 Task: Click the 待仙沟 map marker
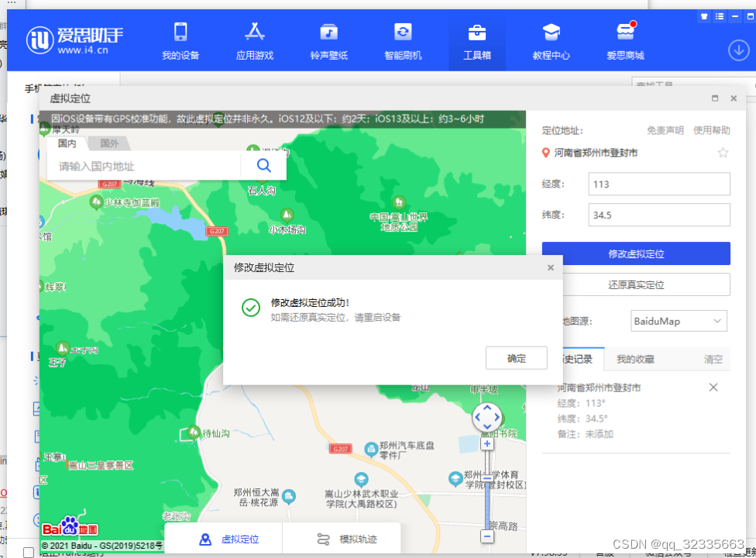point(194,432)
